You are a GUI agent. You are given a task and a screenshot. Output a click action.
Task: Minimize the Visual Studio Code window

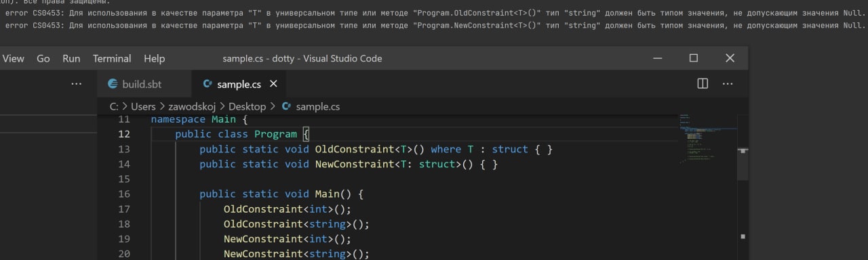658,58
